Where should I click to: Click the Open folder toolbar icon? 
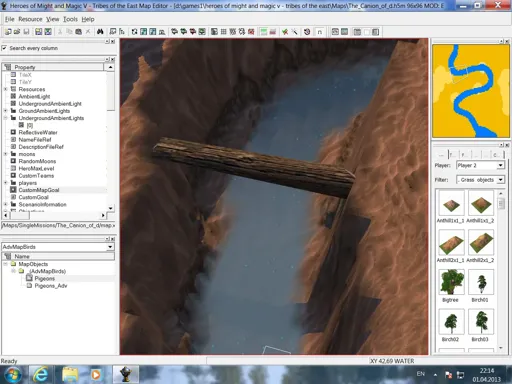point(17,32)
